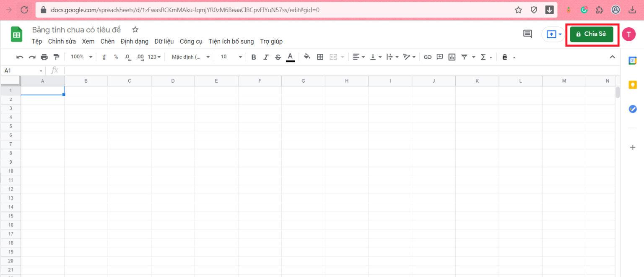The width and height of the screenshot is (644, 277).
Task: Open vertical align dropdown
Action: (x=375, y=57)
